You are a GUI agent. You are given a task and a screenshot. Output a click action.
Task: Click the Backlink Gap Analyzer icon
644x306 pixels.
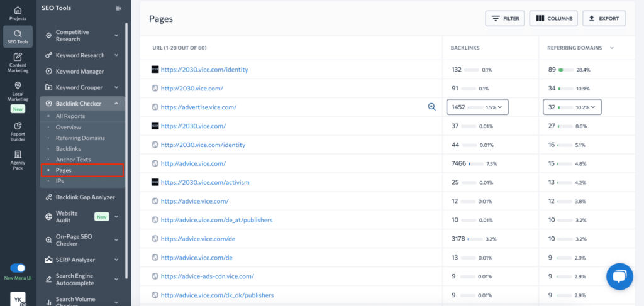[48, 197]
